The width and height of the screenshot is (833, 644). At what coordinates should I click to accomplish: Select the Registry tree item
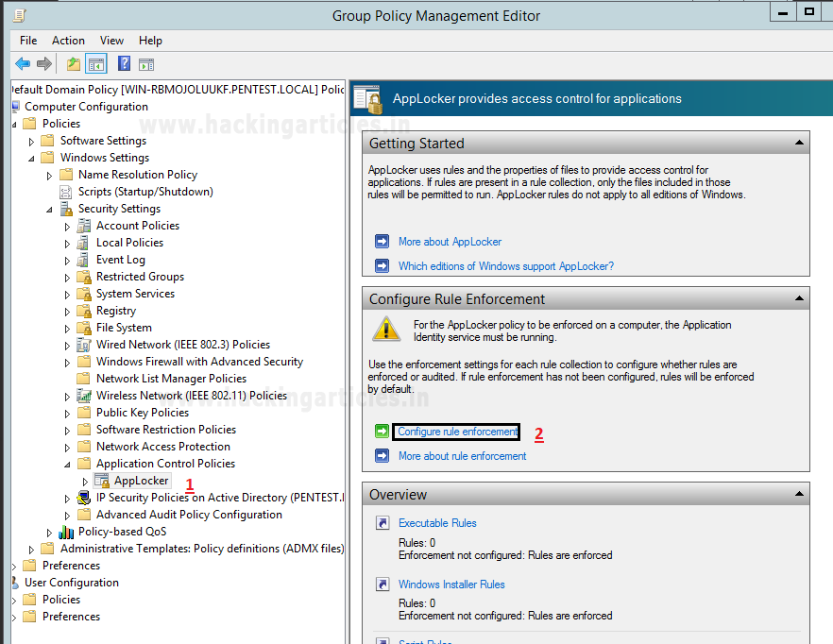click(x=116, y=311)
